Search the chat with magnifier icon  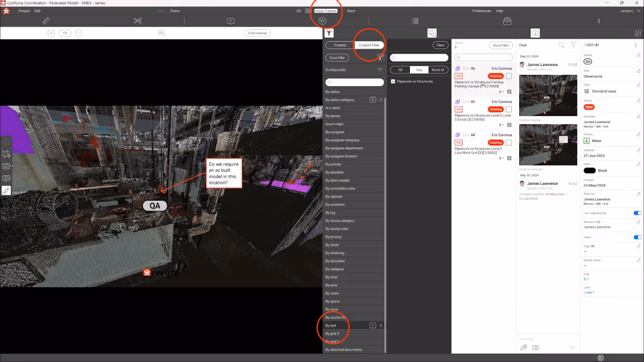(x=561, y=45)
